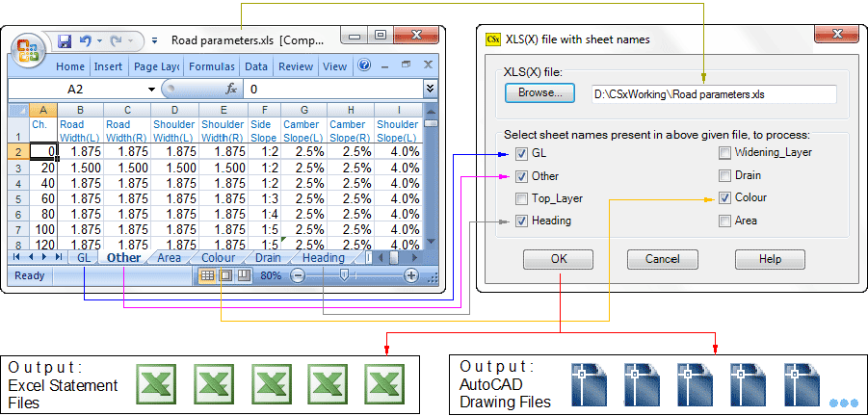Open the Name Box dropdown arrow
Viewport: 868px width, 416px height.
pos(152,89)
